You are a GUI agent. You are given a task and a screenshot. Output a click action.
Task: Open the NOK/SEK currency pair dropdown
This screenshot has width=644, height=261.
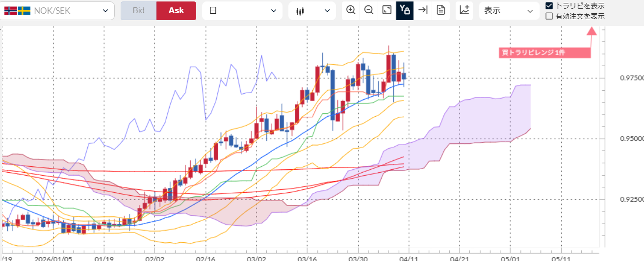pos(57,11)
